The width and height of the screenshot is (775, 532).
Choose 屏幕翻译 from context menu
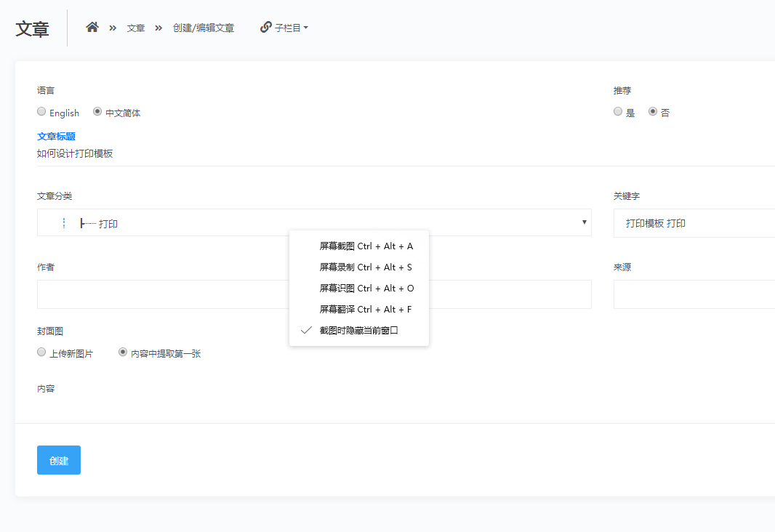point(366,310)
